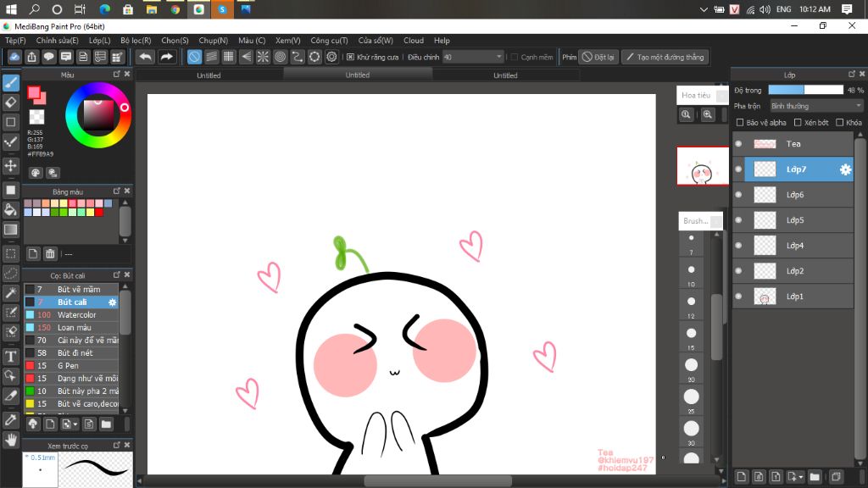Click the Đặt lại button
Screen dimensions: 868x488
[x=598, y=57]
